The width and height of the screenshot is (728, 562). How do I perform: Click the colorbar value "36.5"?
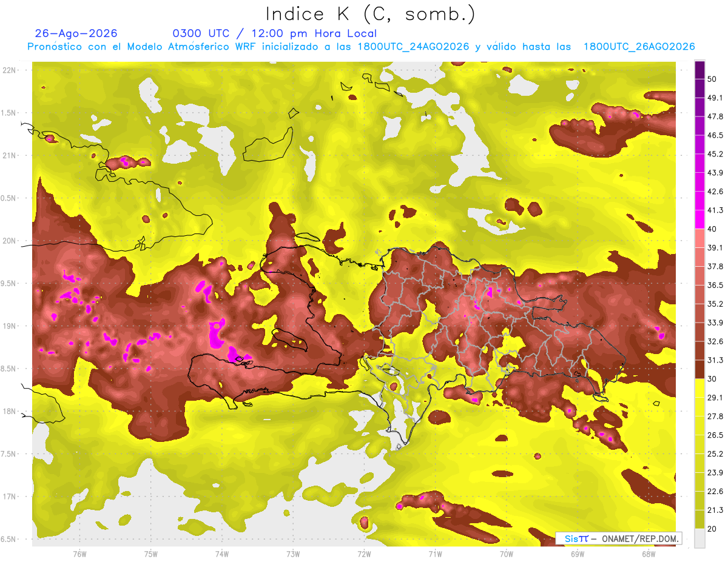click(715, 286)
